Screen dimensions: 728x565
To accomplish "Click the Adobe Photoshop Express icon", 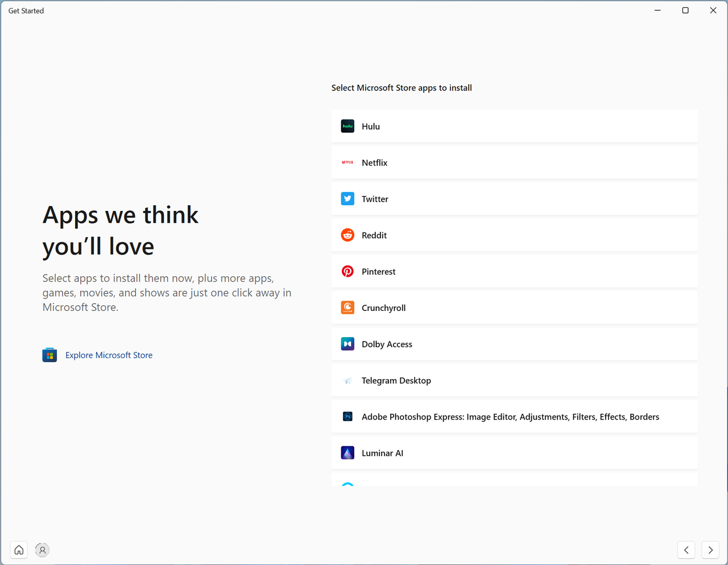I will [348, 417].
